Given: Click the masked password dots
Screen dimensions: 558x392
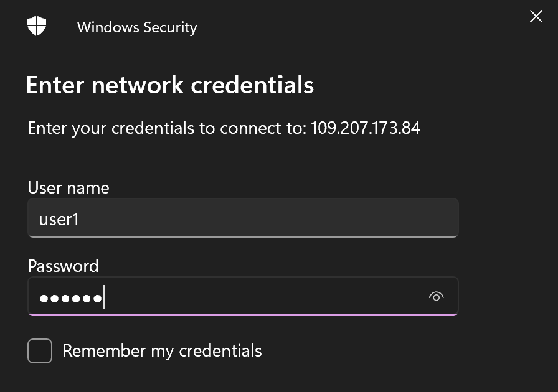Looking at the screenshot, I should (71, 298).
